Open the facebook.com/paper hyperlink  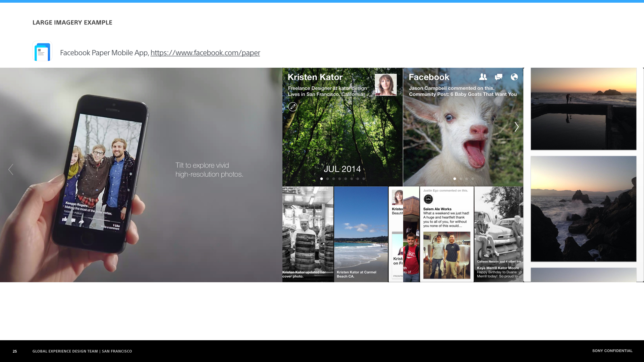pyautogui.click(x=205, y=53)
